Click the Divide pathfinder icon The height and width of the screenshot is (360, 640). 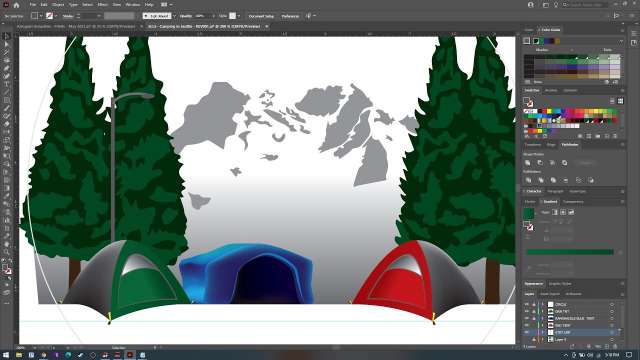click(528, 180)
